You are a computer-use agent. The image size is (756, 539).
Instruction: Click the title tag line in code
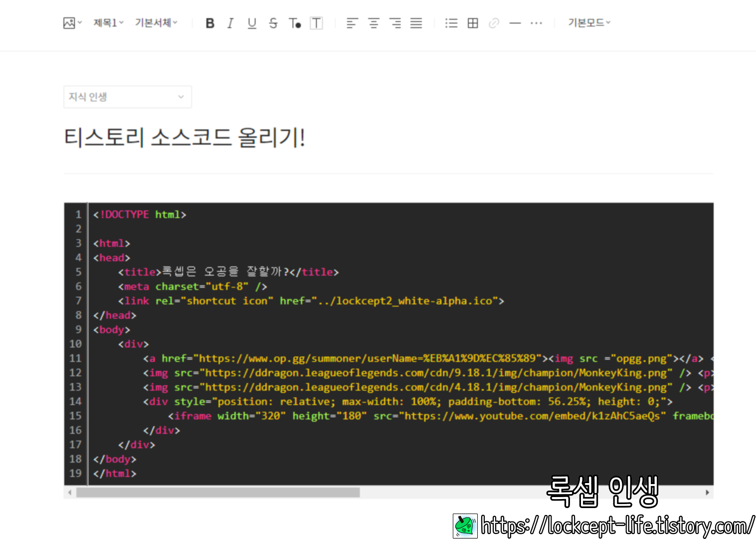(228, 272)
